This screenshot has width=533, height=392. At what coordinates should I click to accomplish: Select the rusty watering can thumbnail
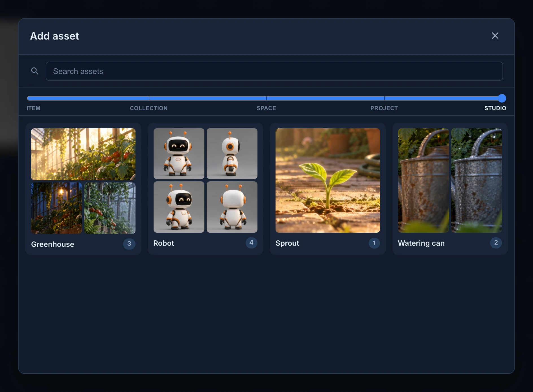click(423, 180)
